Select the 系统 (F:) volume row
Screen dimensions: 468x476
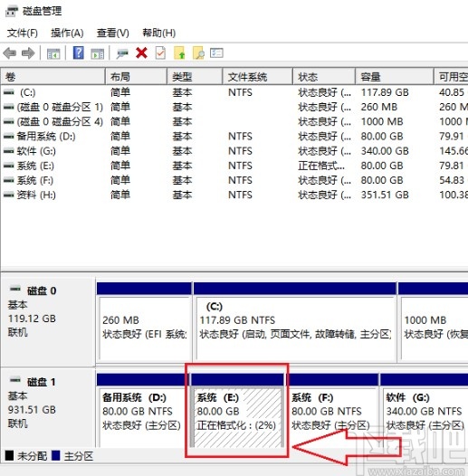pyautogui.click(x=234, y=180)
